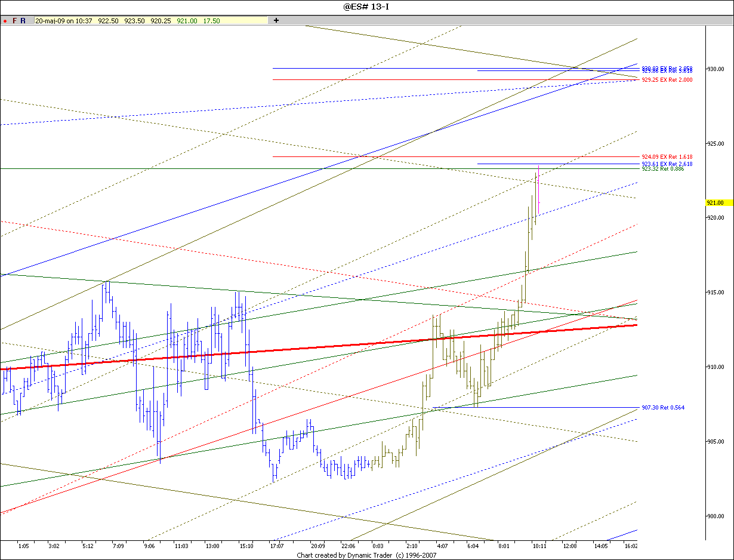Image resolution: width=734 pixels, height=560 pixels.
Task: Click the 915.00 price axis label
Action: [x=716, y=293]
